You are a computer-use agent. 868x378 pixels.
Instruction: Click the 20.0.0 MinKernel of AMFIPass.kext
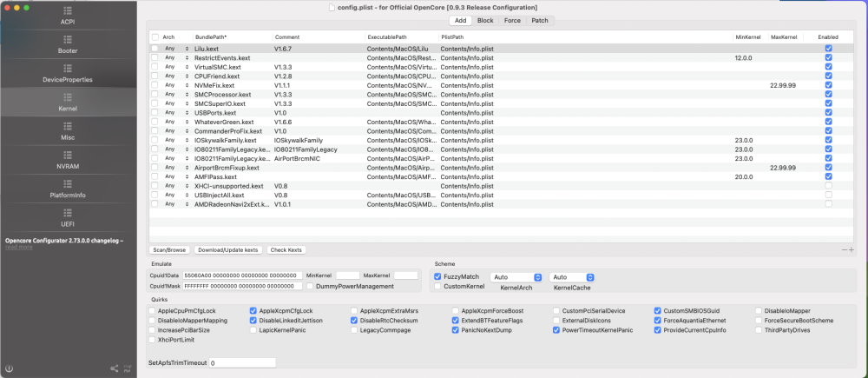pos(744,176)
